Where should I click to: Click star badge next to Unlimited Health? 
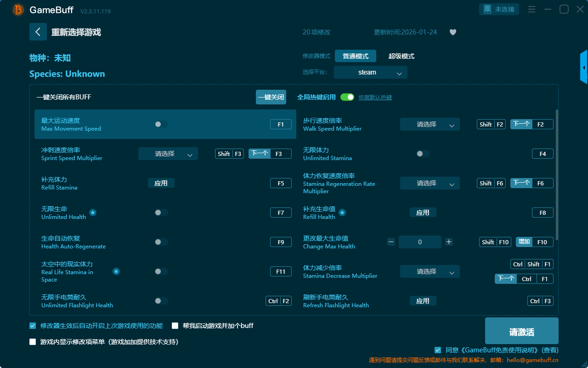point(93,213)
